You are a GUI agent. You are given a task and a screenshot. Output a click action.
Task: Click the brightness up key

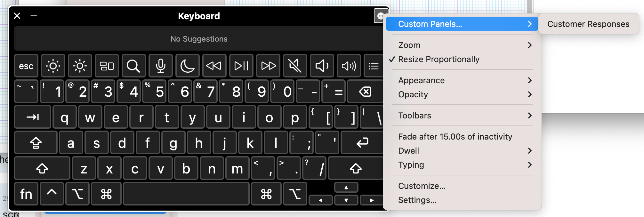click(80, 66)
